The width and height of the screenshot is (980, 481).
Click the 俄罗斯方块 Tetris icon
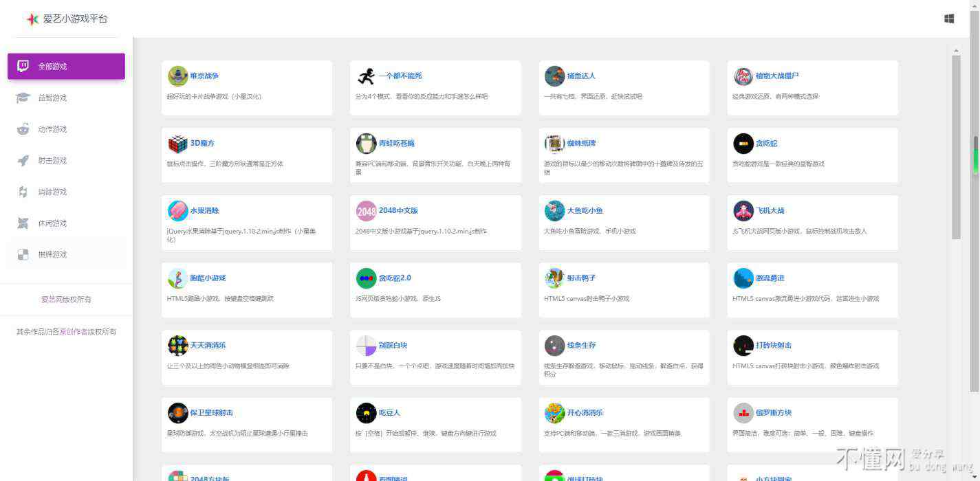(x=743, y=413)
